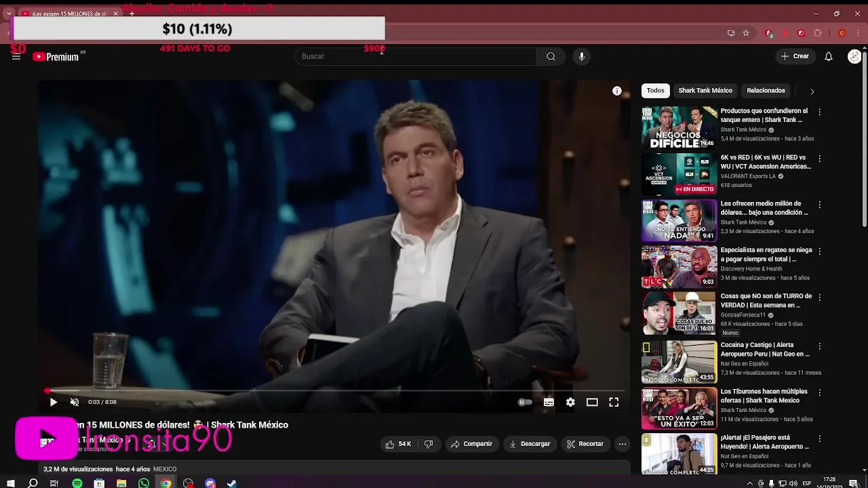Open the YouTube account avatar menu

coord(854,56)
